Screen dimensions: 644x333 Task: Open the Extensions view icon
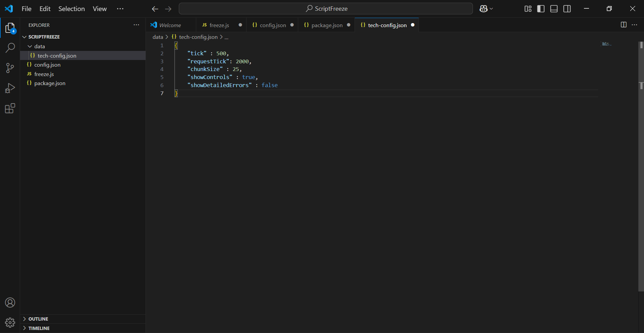[x=10, y=108]
